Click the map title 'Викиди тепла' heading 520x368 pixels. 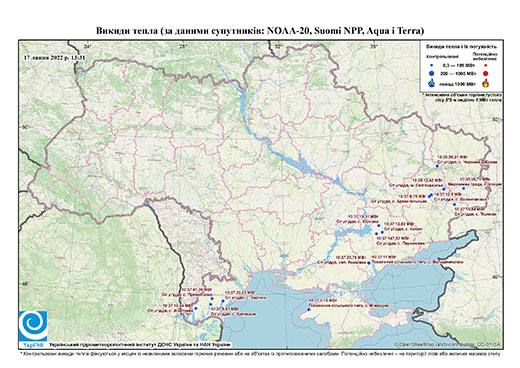pyautogui.click(x=260, y=31)
